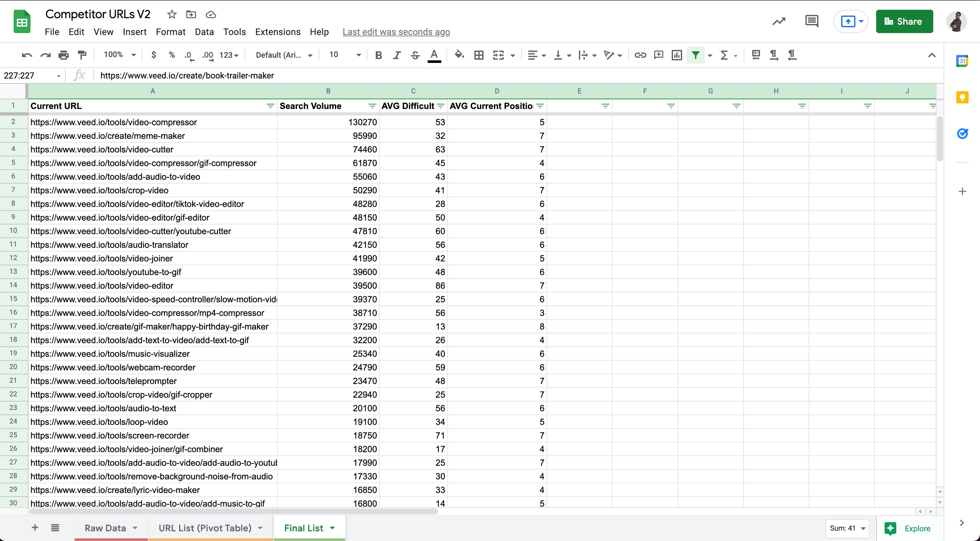Format as currency
This screenshot has height=541, width=980.
[x=153, y=55]
